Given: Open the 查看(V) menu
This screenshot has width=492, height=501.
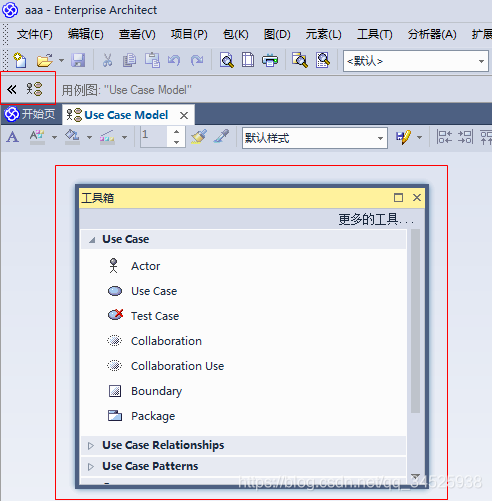Looking at the screenshot, I should tap(137, 34).
